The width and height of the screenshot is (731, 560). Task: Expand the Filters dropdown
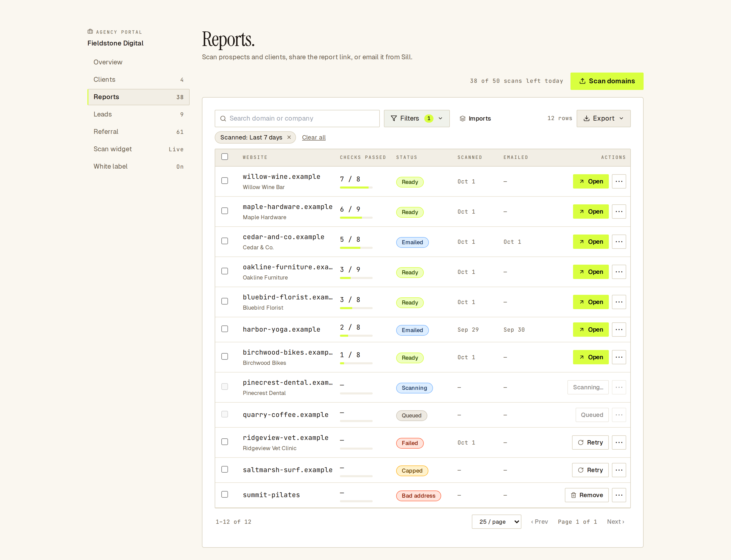coord(417,118)
